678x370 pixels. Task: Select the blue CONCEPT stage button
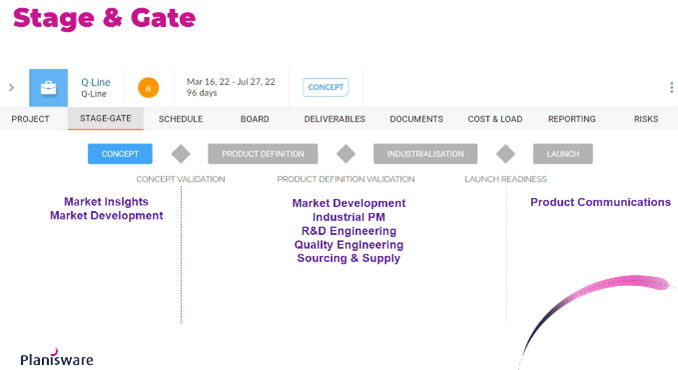click(120, 154)
